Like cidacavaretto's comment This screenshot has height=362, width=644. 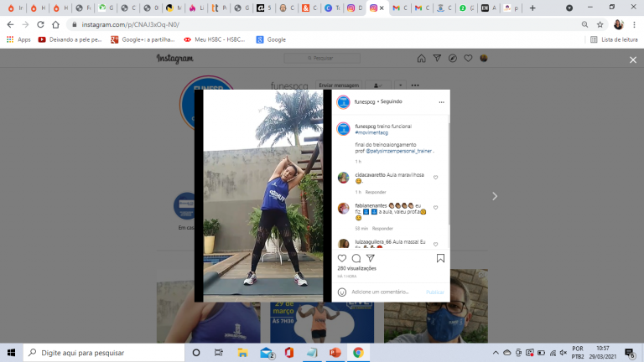point(435,178)
